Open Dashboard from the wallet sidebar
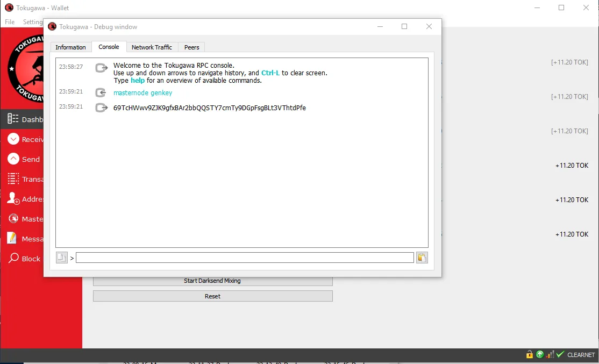Viewport: 599px width, 364px height. tap(22, 119)
